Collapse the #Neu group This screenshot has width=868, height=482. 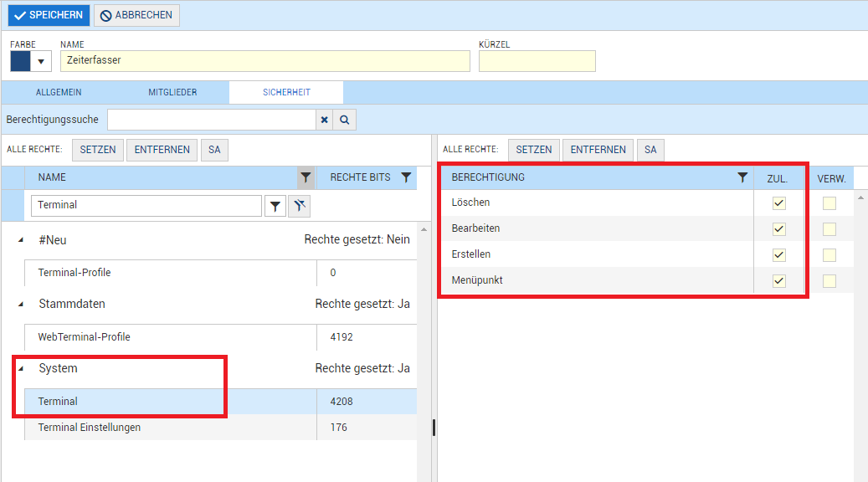(x=21, y=240)
